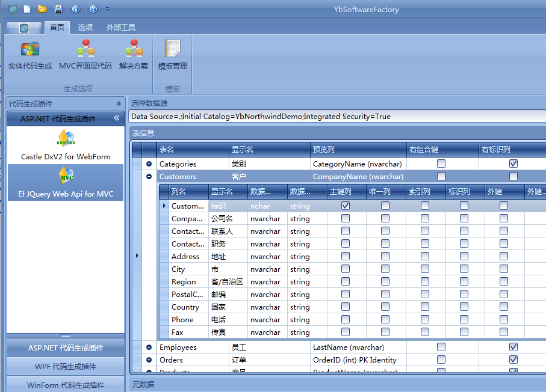Open help using the question mark icon
The image size is (546, 392).
pyautogui.click(x=93, y=9)
